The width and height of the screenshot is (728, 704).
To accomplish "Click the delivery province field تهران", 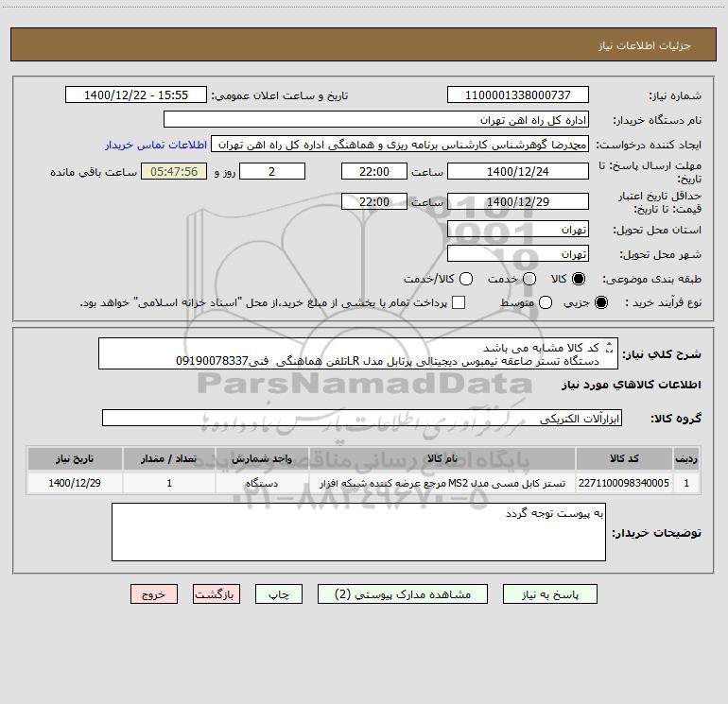I will pos(518,230).
